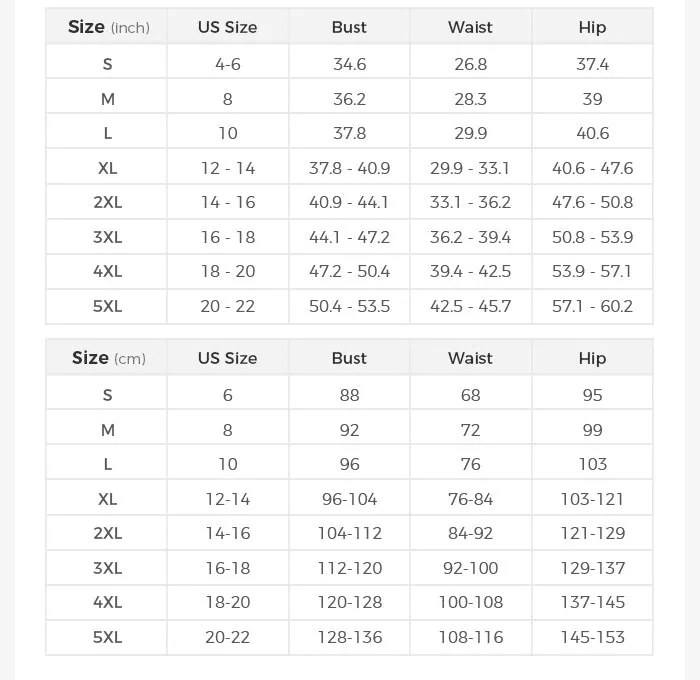The image size is (700, 680).
Task: Select the 34.6 bust value for size S
Action: point(349,64)
